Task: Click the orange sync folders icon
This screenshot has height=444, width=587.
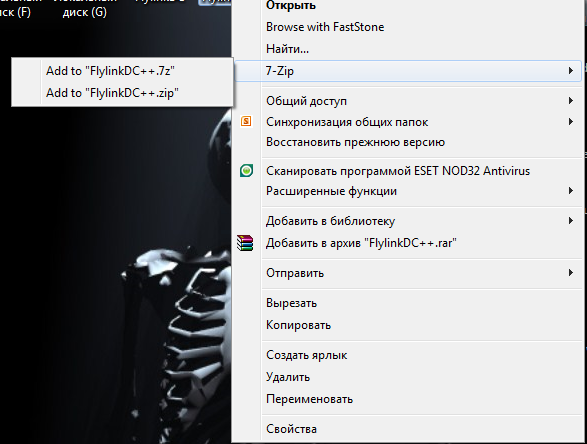Action: (246, 121)
